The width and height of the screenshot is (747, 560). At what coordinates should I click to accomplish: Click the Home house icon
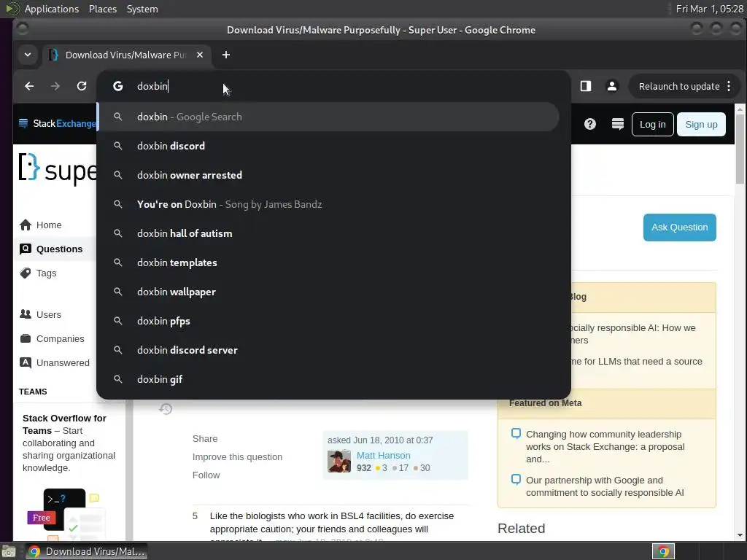pyautogui.click(x=26, y=225)
